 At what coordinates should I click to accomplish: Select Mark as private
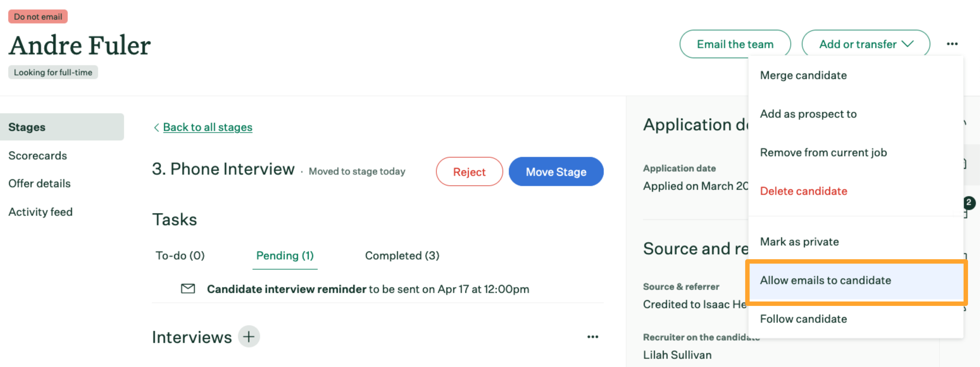point(799,241)
